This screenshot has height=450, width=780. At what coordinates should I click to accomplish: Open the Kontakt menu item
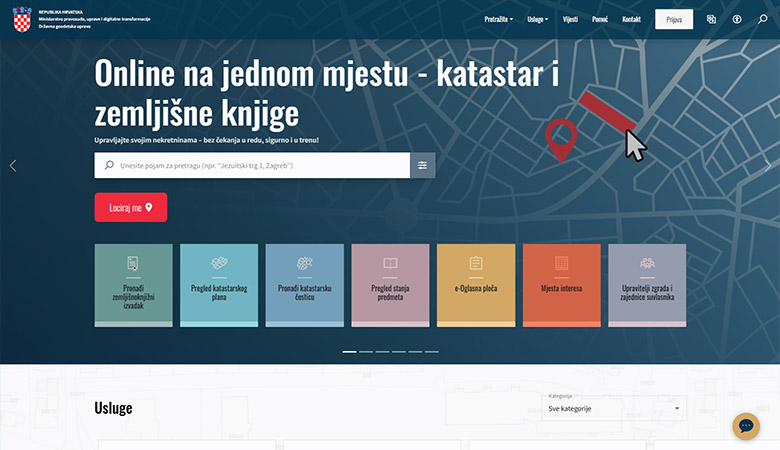pos(631,19)
